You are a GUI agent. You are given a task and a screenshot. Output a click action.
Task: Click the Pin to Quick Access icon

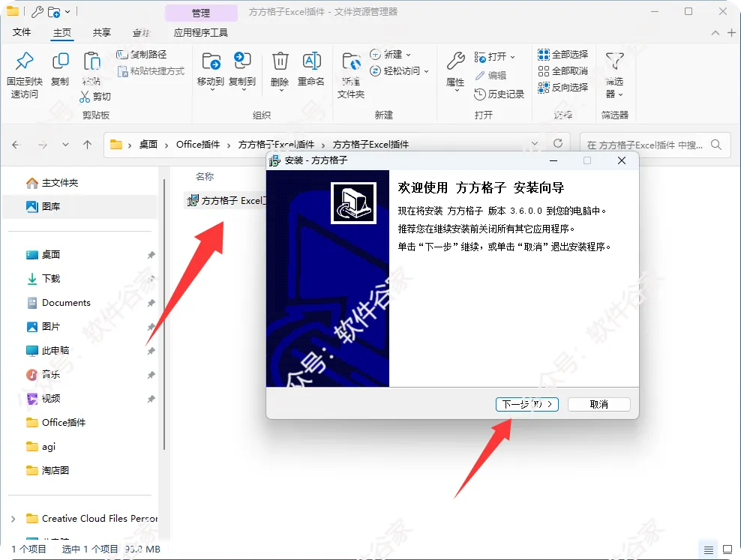pyautogui.click(x=25, y=61)
